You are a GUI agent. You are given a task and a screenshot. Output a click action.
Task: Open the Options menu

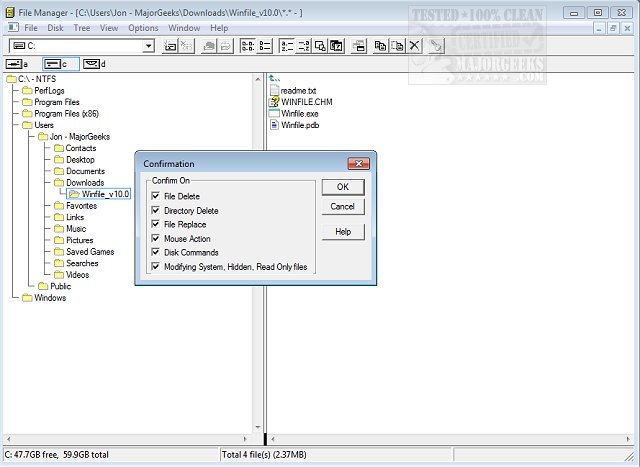pyautogui.click(x=143, y=28)
